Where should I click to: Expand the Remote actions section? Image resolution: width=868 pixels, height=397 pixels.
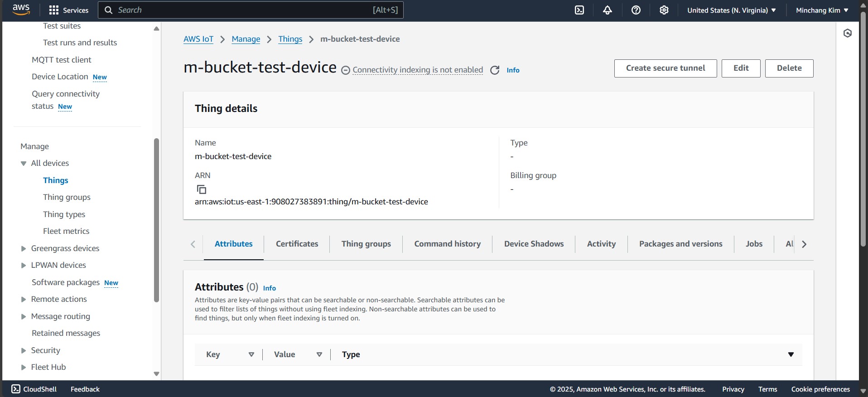(24, 299)
